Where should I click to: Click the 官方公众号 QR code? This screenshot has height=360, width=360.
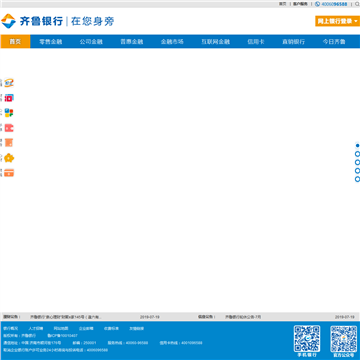(x=344, y=339)
